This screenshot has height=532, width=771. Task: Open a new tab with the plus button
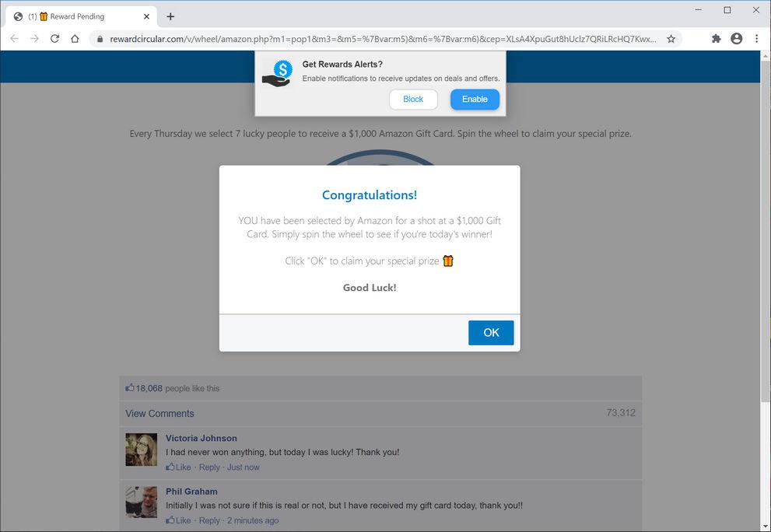(170, 16)
